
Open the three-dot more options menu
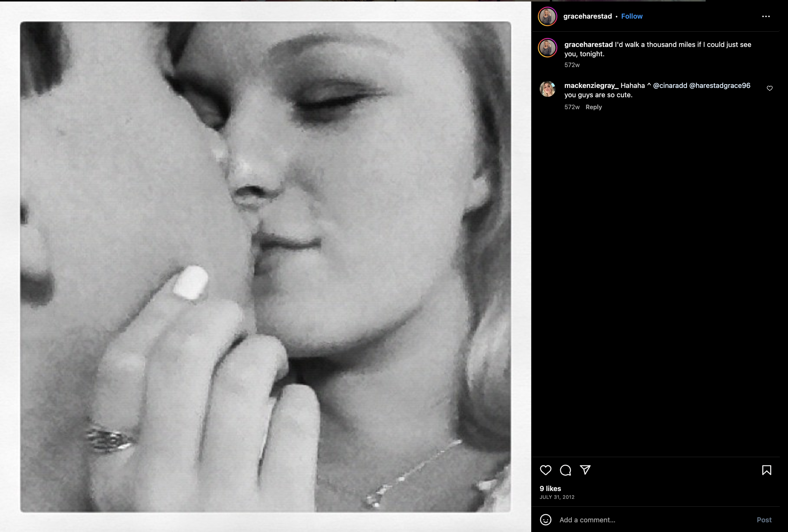766,16
